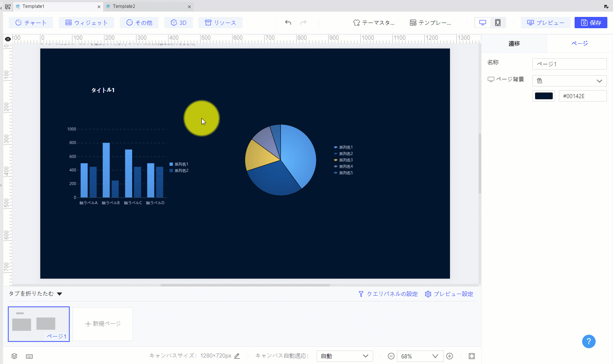The height and width of the screenshot is (364, 613).
Task: Switch to 遷移 panel tab
Action: tap(514, 44)
